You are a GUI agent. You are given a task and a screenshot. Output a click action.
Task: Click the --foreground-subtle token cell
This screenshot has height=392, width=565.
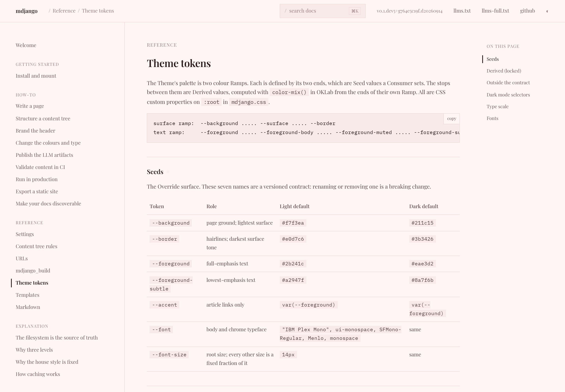click(171, 284)
